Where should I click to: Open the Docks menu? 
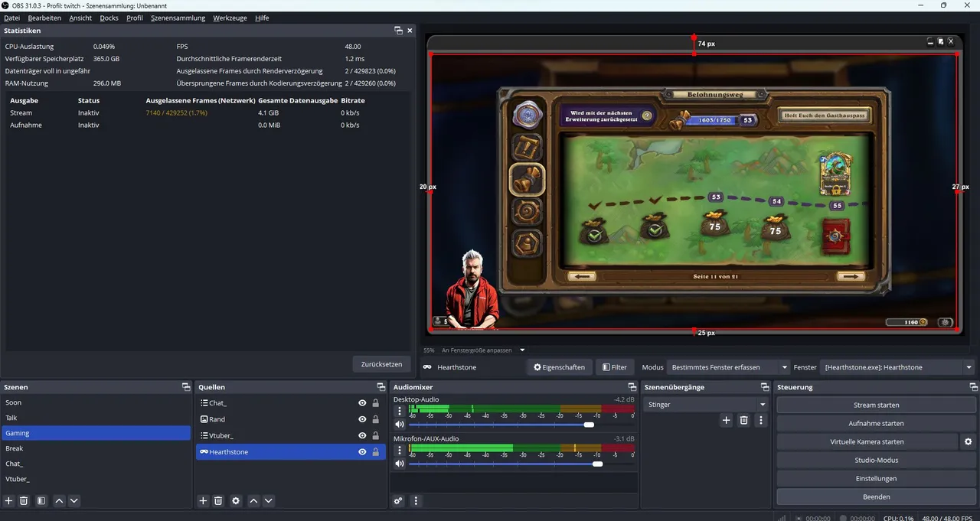click(x=109, y=18)
